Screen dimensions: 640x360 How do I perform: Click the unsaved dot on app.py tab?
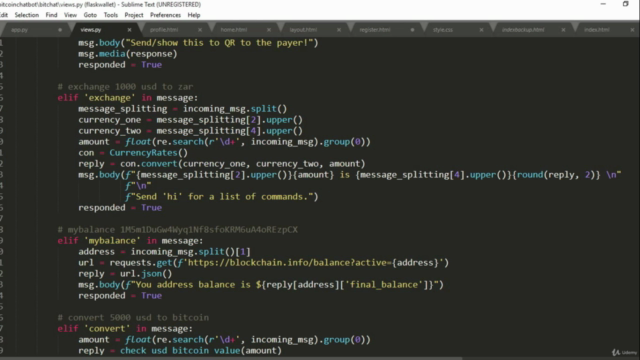(60, 30)
